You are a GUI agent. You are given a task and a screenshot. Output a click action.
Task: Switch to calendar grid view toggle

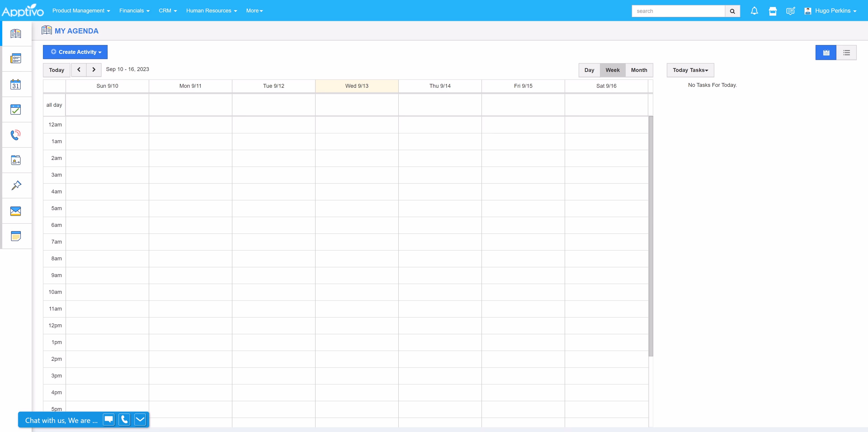click(x=826, y=53)
